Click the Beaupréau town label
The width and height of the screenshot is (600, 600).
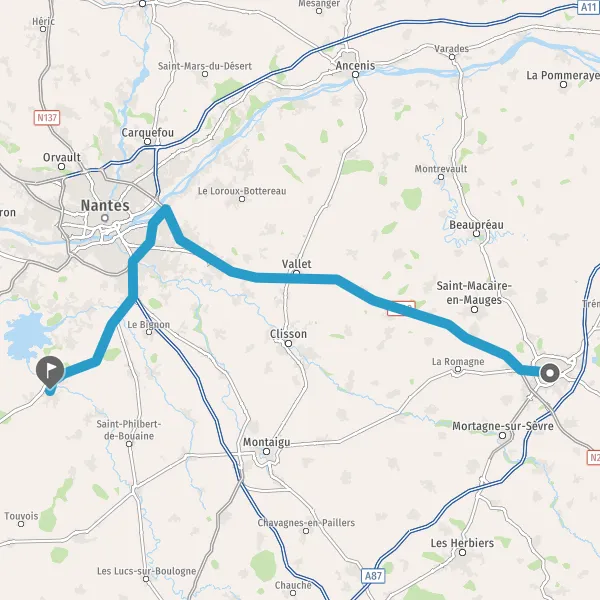tap(476, 225)
